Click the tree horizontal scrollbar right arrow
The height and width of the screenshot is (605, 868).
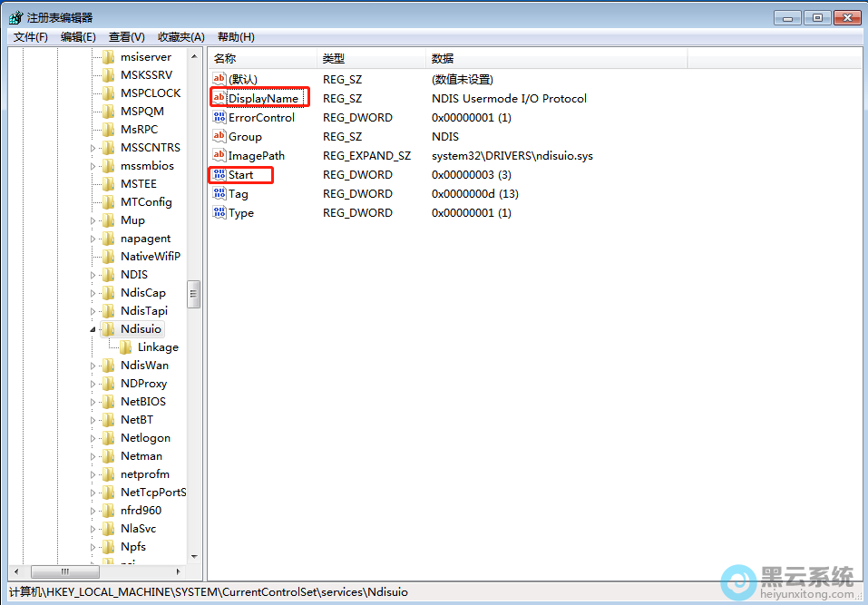(180, 572)
